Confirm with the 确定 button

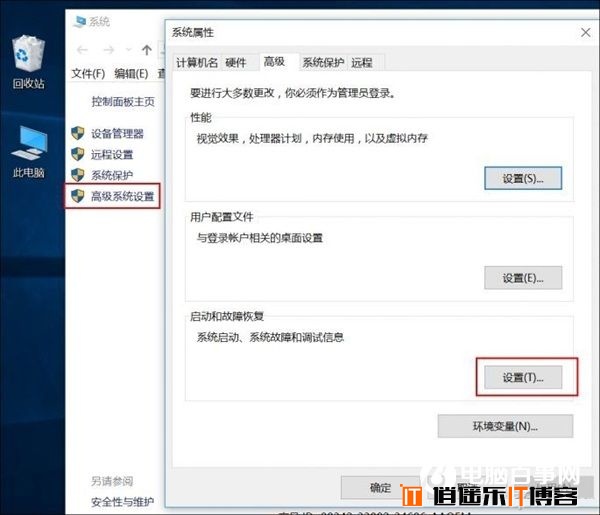pos(380,487)
